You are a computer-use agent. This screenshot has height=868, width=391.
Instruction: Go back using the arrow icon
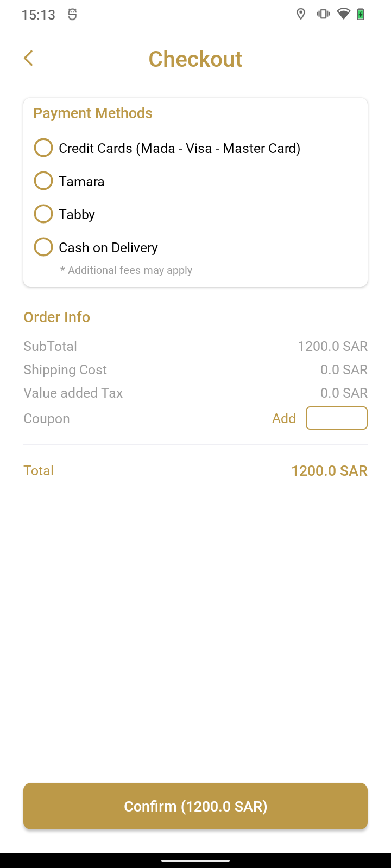coord(29,59)
